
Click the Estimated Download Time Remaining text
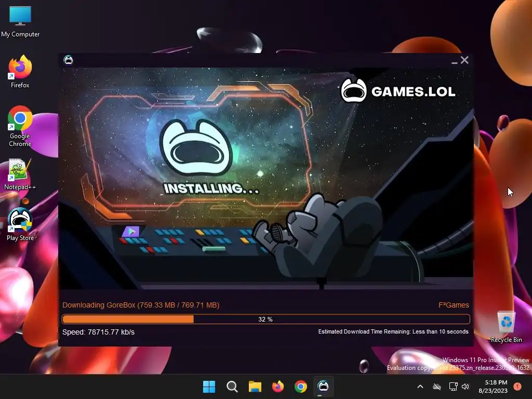pos(393,331)
